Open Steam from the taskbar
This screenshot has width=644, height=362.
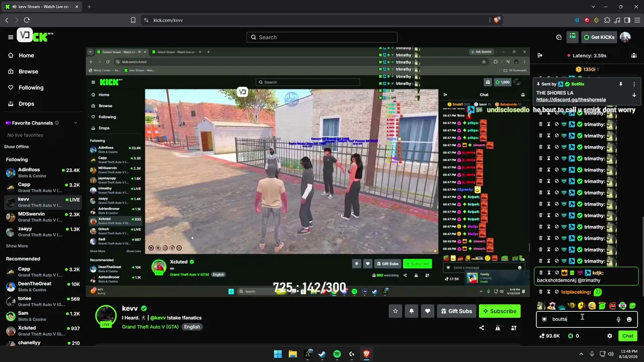pyautogui.click(x=322, y=354)
